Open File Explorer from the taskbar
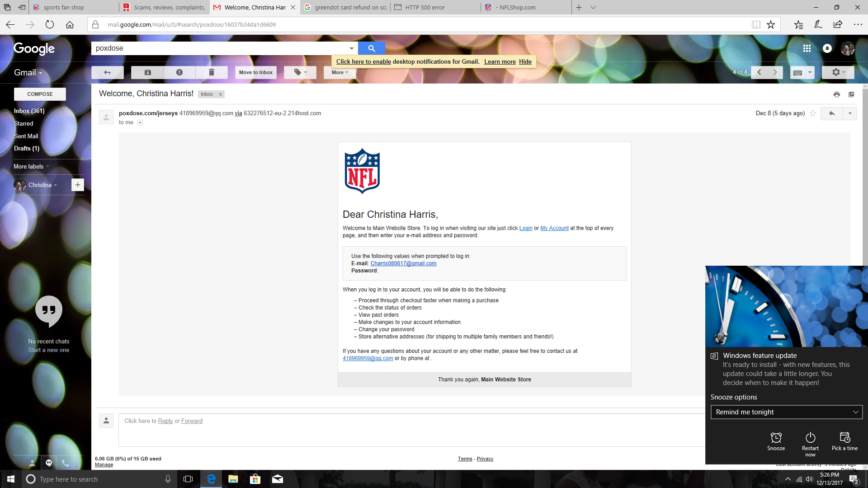Screen dimensions: 868x488 click(233, 479)
